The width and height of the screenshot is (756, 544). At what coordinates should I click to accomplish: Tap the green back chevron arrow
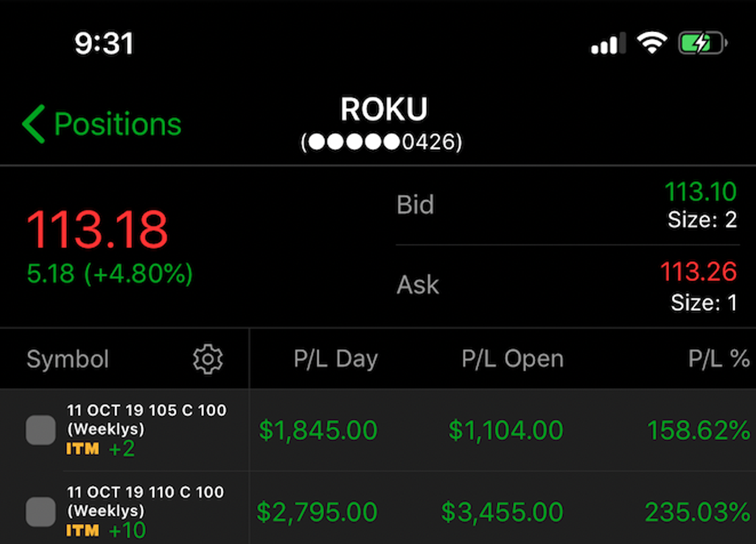(34, 124)
